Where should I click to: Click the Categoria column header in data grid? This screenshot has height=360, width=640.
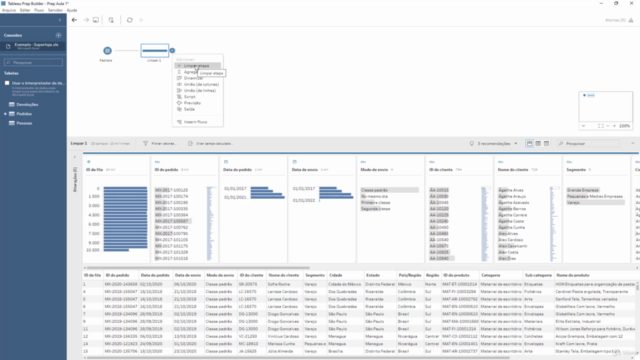(x=491, y=276)
